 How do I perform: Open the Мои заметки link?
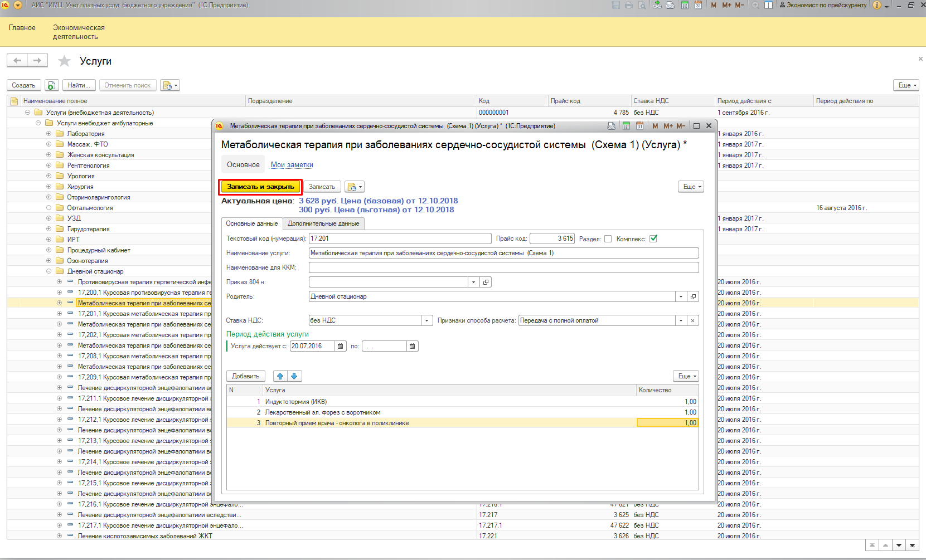click(292, 165)
